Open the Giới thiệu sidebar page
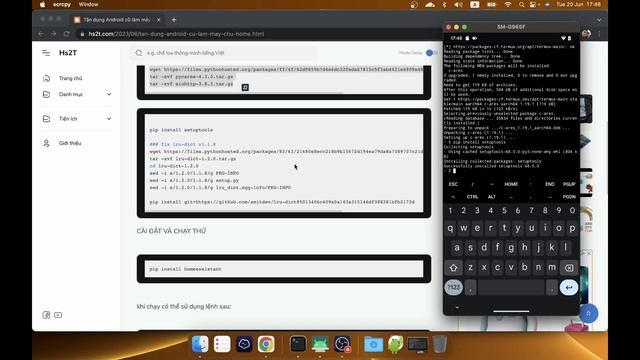The width and height of the screenshot is (640, 360). tap(70, 143)
